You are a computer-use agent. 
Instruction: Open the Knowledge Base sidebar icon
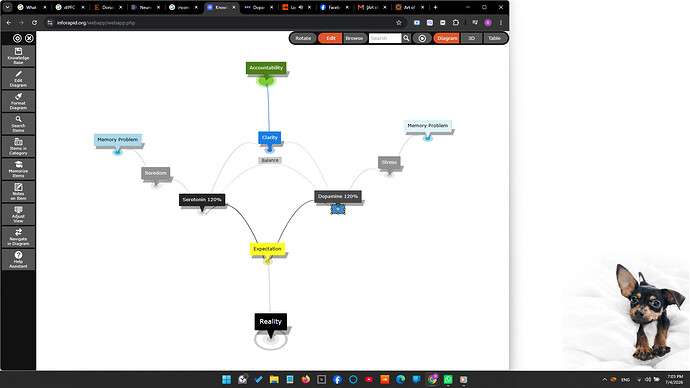18,56
